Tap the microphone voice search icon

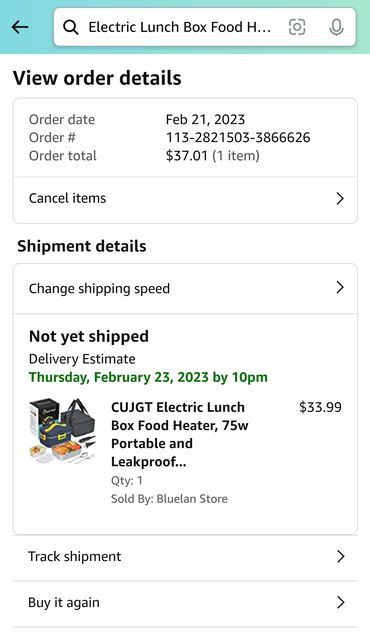[336, 27]
